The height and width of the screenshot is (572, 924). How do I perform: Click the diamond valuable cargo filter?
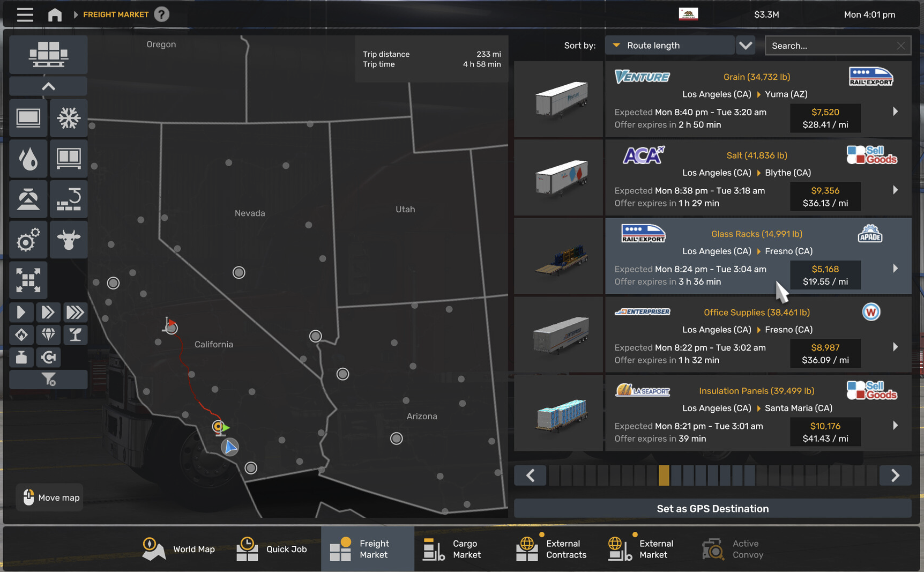point(48,335)
